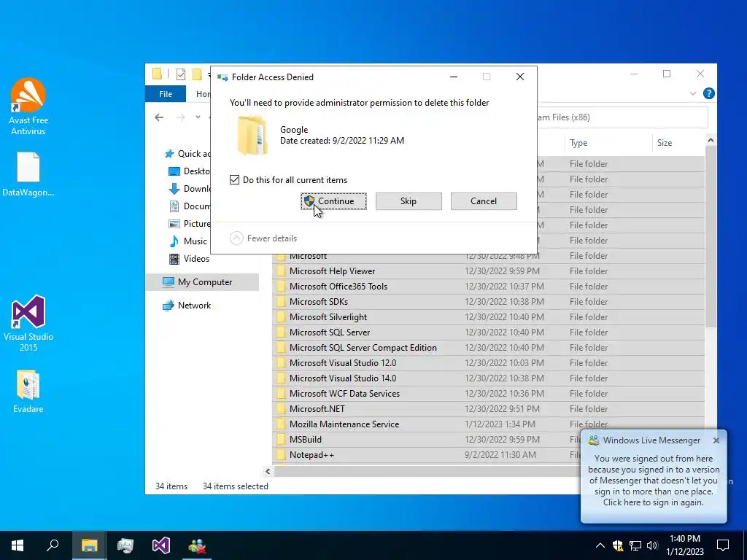Toggle 'Do this for all current items'
The width and height of the screenshot is (747, 560).
pos(234,179)
